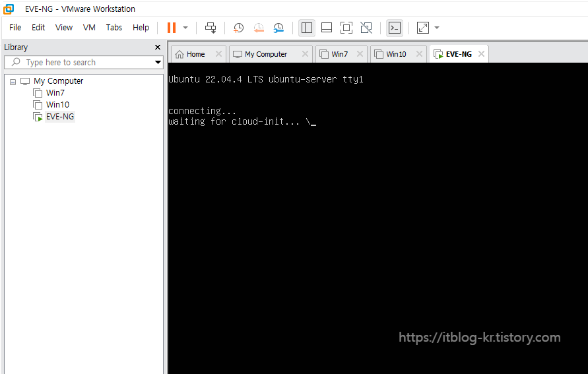Select Win7 in the library tree

coord(55,93)
